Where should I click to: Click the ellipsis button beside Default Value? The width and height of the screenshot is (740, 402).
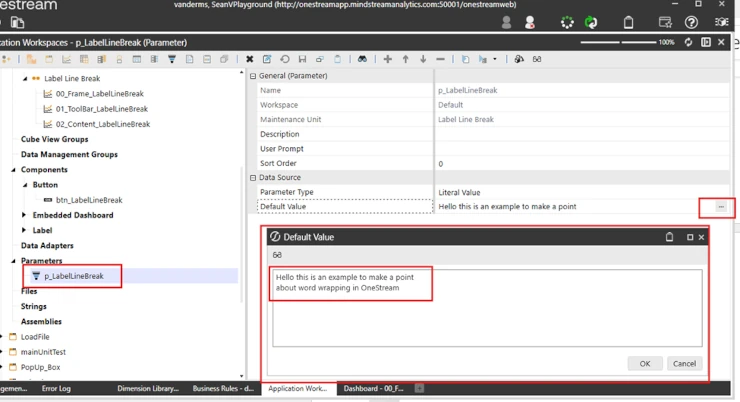(x=721, y=207)
